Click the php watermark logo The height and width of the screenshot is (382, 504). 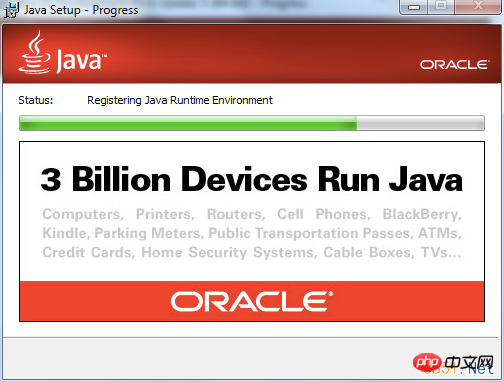427,362
